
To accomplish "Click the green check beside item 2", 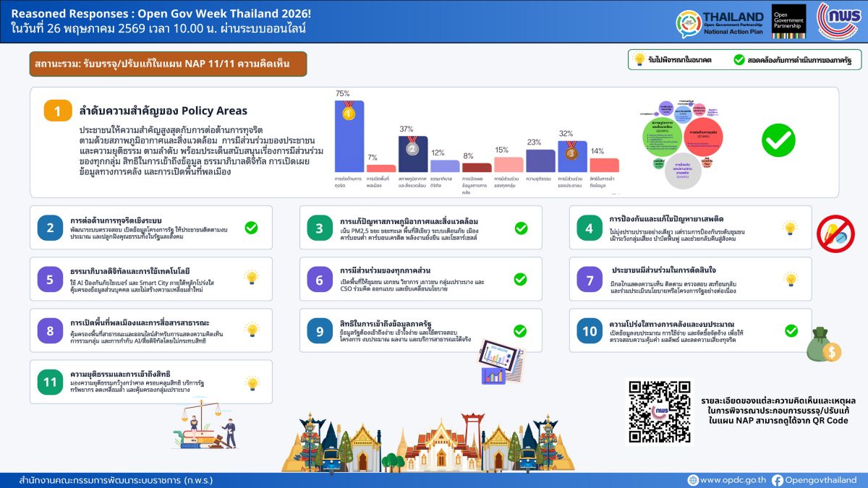I will [x=251, y=228].
